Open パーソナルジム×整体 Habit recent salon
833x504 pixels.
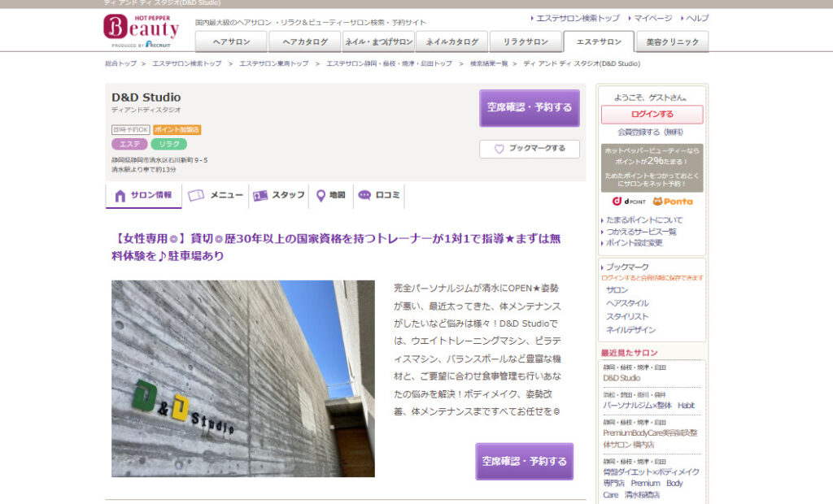point(648,405)
